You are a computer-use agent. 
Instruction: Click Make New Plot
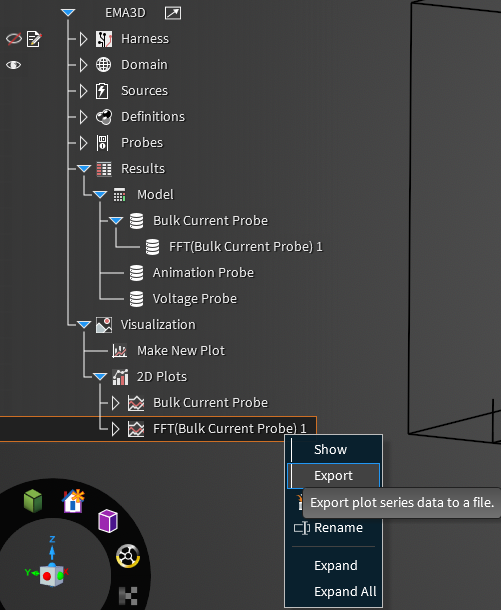pyautogui.click(x=181, y=351)
